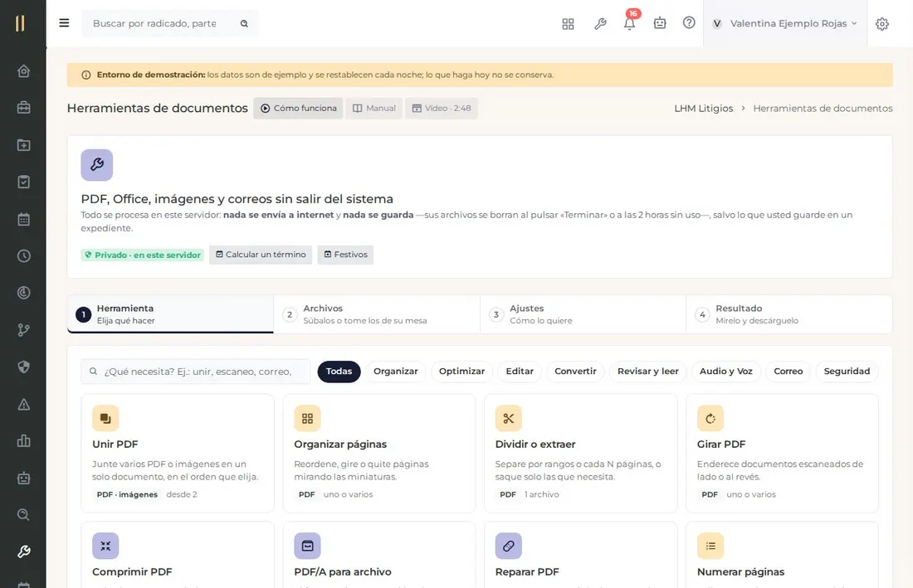Select the Ajustes step tab

[x=583, y=314]
